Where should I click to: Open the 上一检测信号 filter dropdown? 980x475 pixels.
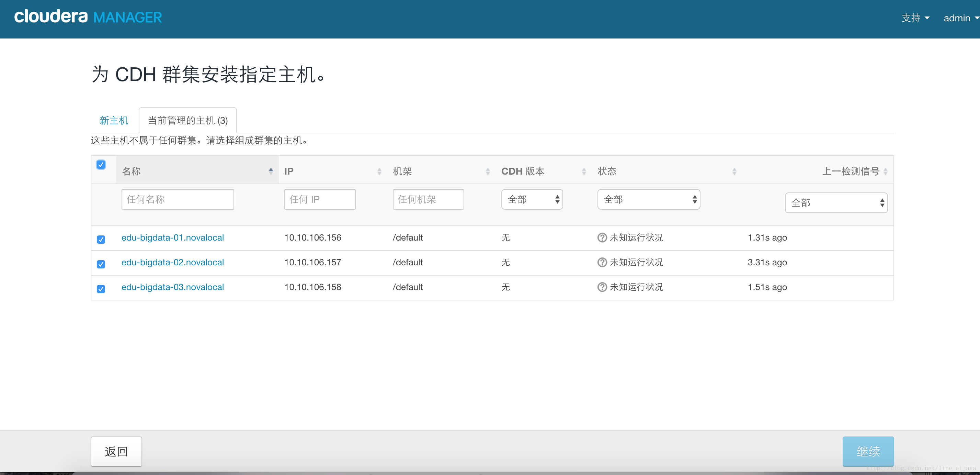coord(836,203)
